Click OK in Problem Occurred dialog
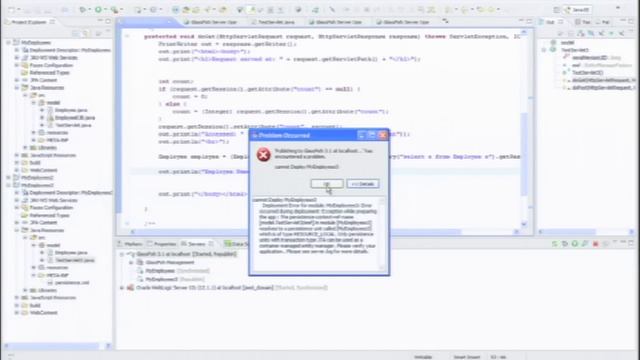640x360 pixels. point(327,184)
